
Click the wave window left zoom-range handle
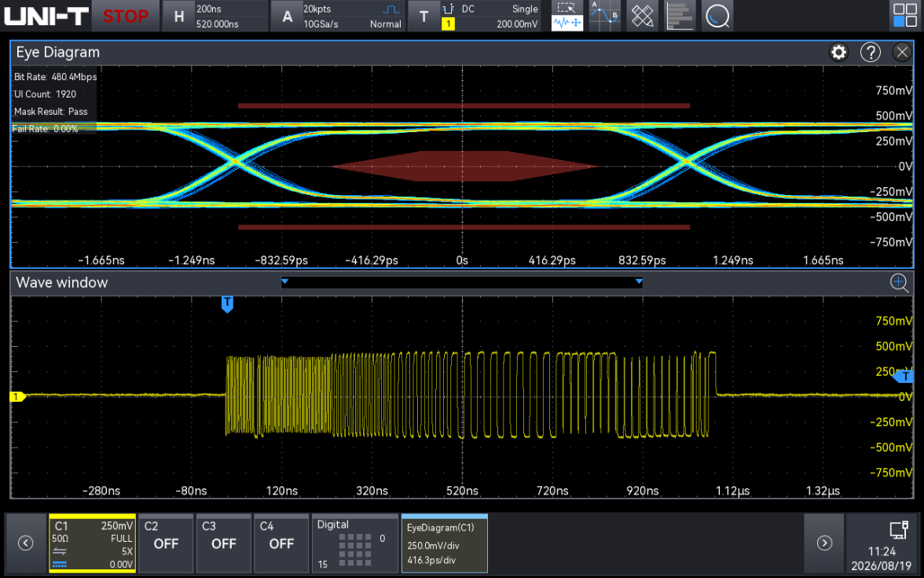tap(284, 282)
